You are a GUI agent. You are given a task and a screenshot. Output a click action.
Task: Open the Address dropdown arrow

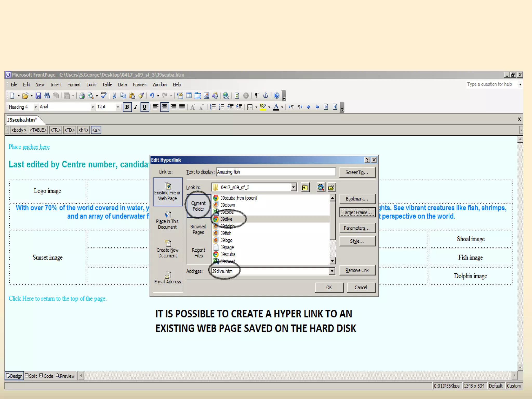coord(332,271)
